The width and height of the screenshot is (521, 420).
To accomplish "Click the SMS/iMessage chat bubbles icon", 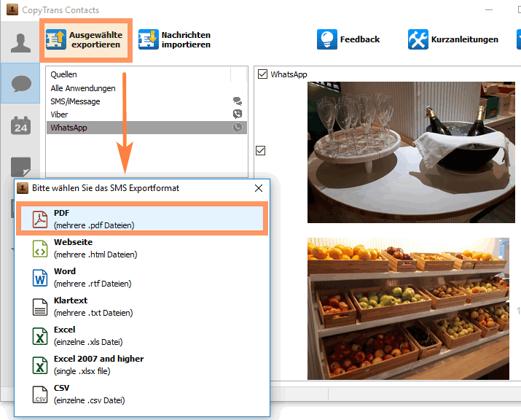I will 238,101.
